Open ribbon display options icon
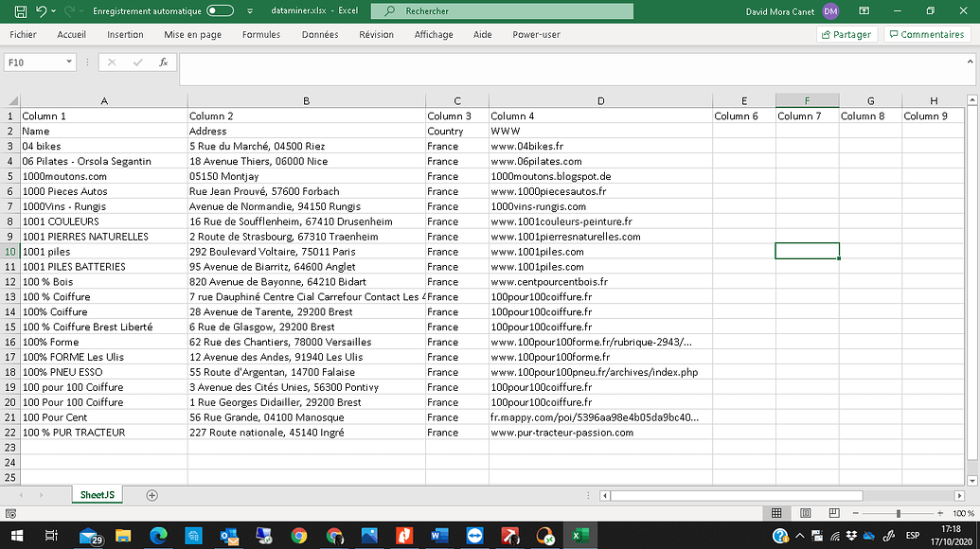This screenshot has height=549, width=980. 864,11
